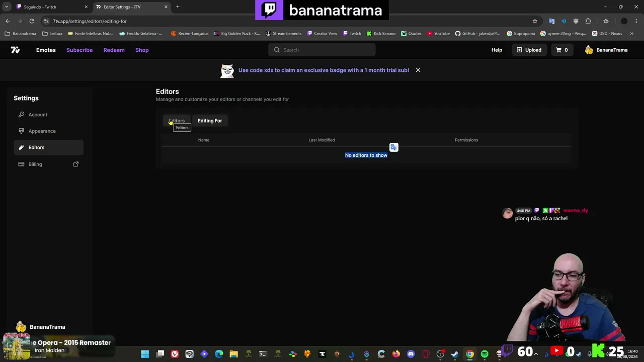This screenshot has width=644, height=362.
Task: Open the Chrome three-dot menu
Action: coord(636,21)
